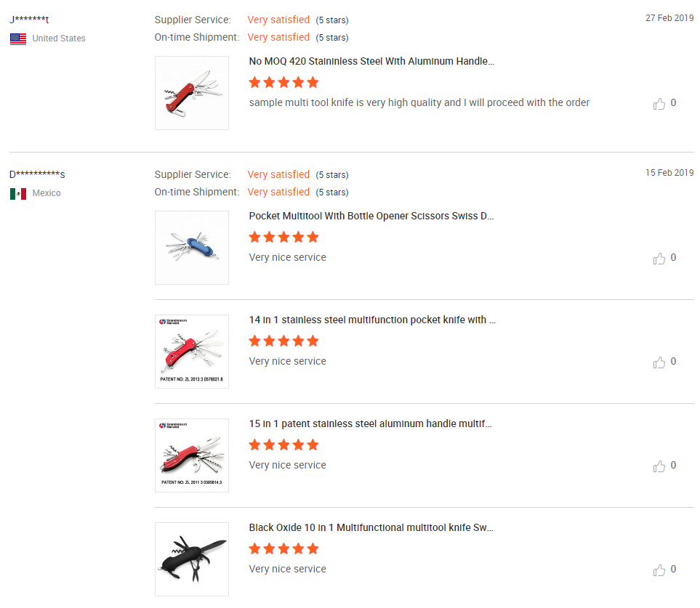Click the red aluminum handle knife thumbnail

pyautogui.click(x=192, y=93)
